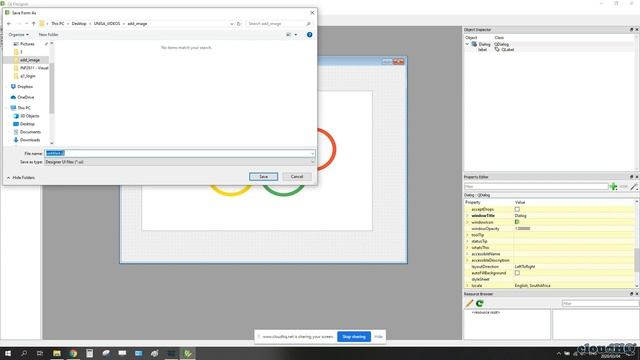Open taskbar search magnifier
The image size is (640, 360).
pos(24,353)
